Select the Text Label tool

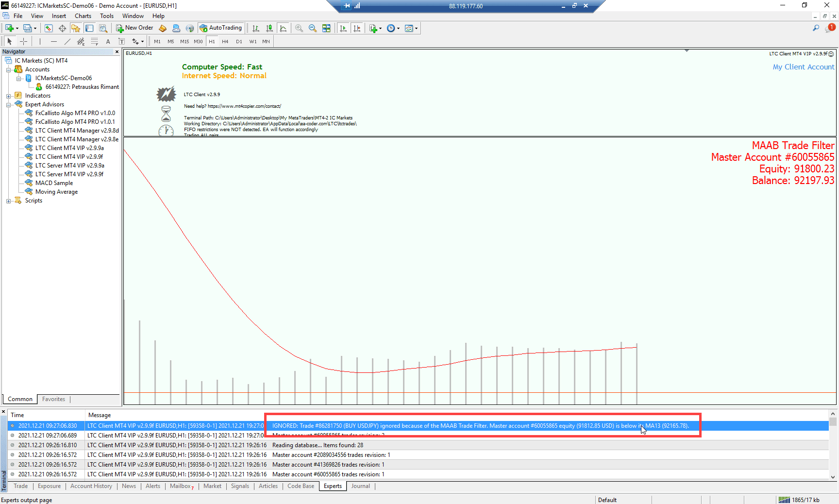[121, 42]
